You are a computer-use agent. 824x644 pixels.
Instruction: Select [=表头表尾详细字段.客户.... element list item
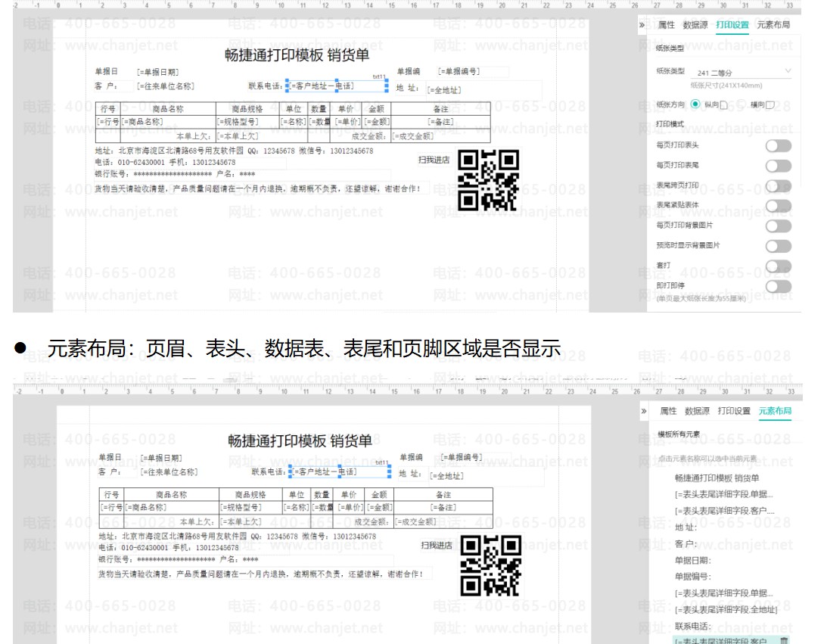pyautogui.click(x=725, y=511)
